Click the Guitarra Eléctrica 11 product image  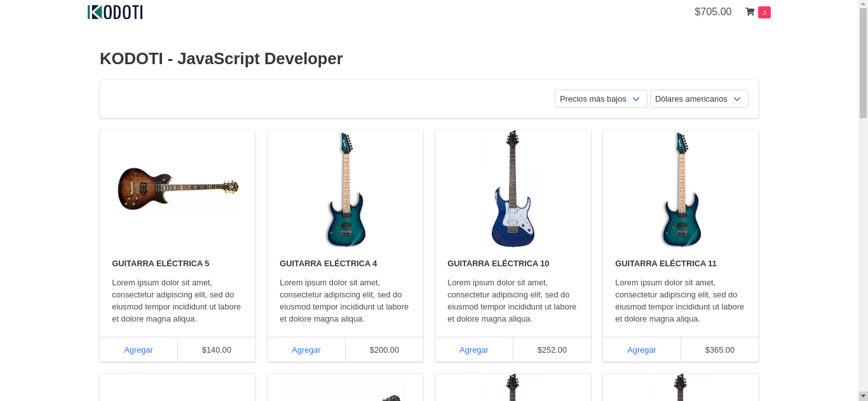[x=681, y=189]
